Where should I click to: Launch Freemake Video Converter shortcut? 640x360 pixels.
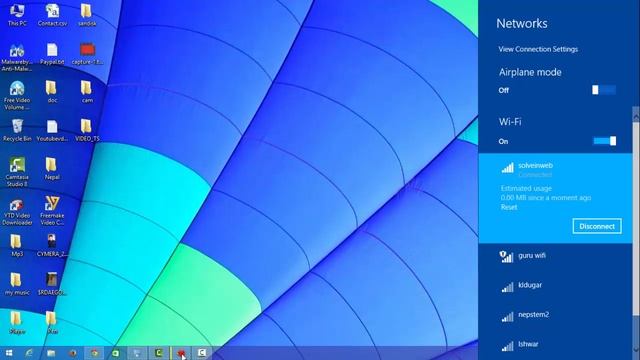[52, 211]
